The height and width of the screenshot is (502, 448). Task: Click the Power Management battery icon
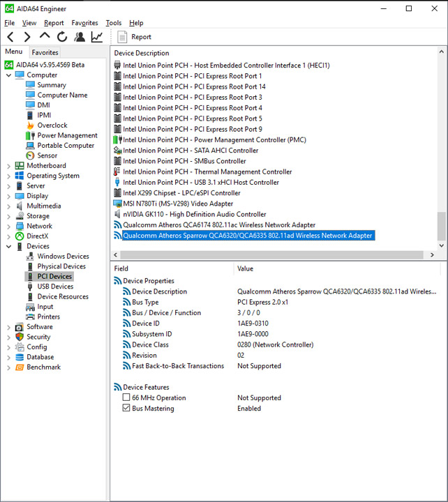(30, 135)
